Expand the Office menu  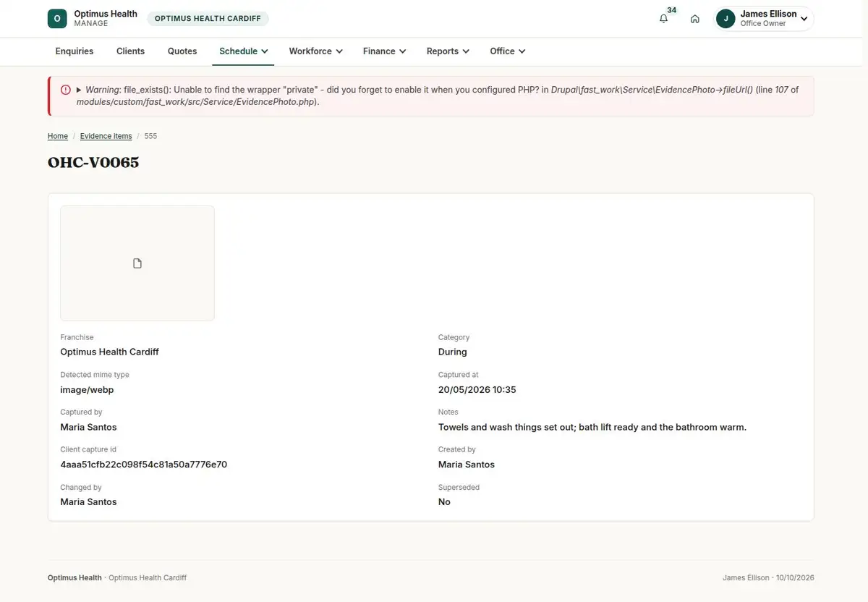pyautogui.click(x=507, y=51)
